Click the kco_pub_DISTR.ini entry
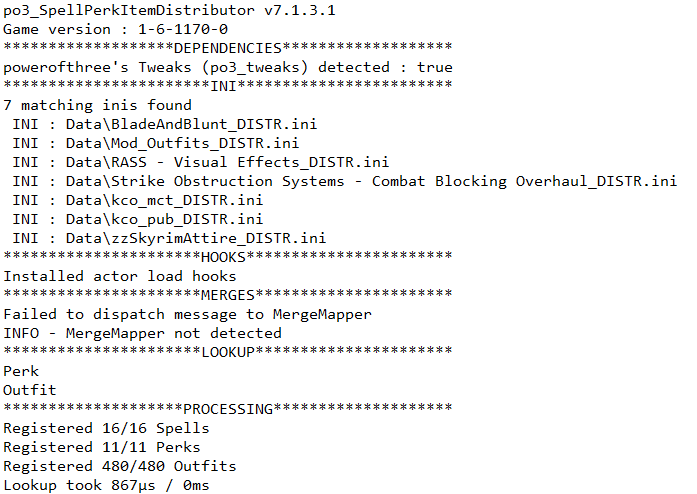697x494 pixels. coord(138,219)
